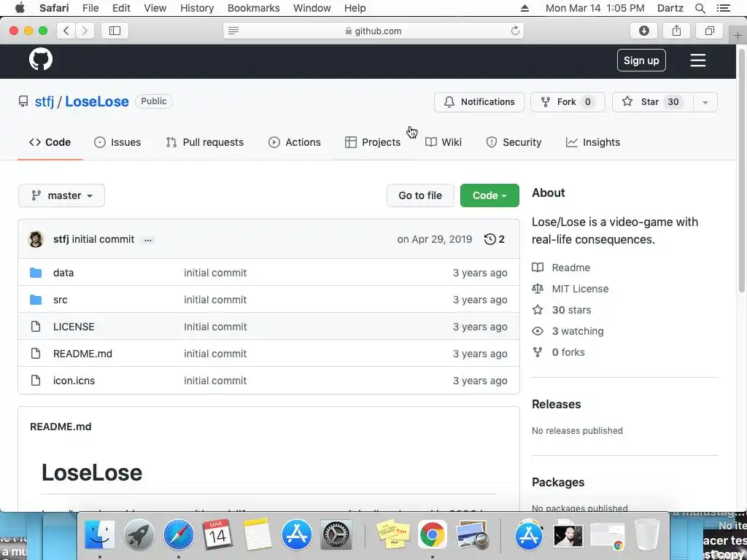
Task: Open the Safari Share button
Action: tap(676, 31)
